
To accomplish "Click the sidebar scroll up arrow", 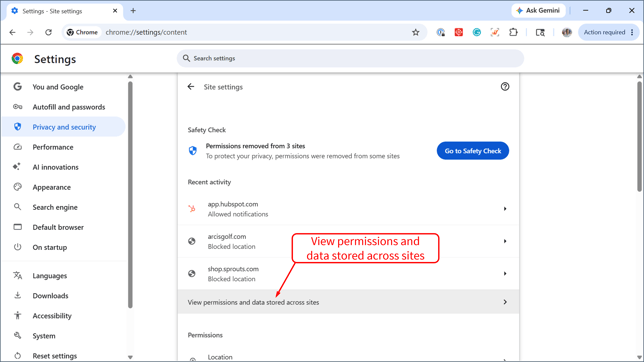I will pos(130,76).
